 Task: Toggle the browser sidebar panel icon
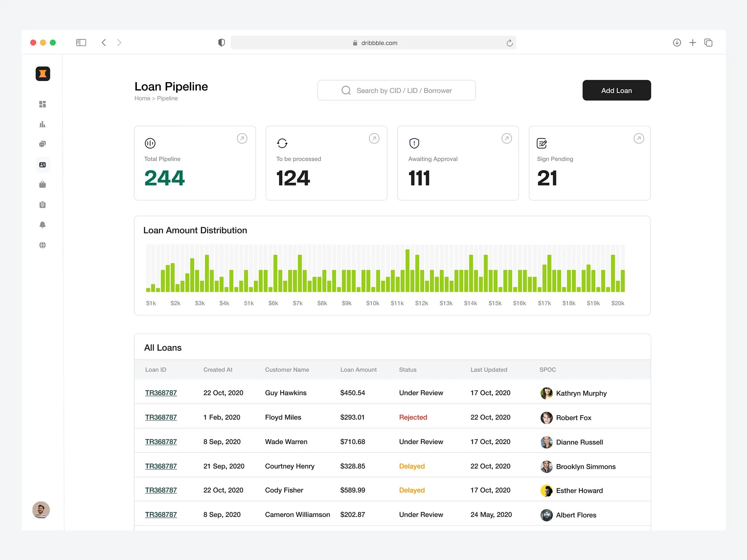point(81,43)
